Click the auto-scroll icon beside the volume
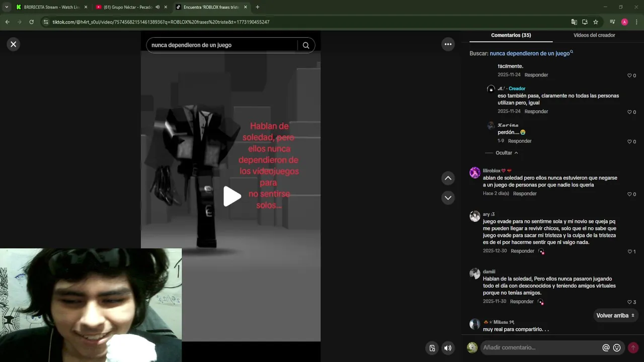The image size is (644, 362). pos(432,348)
